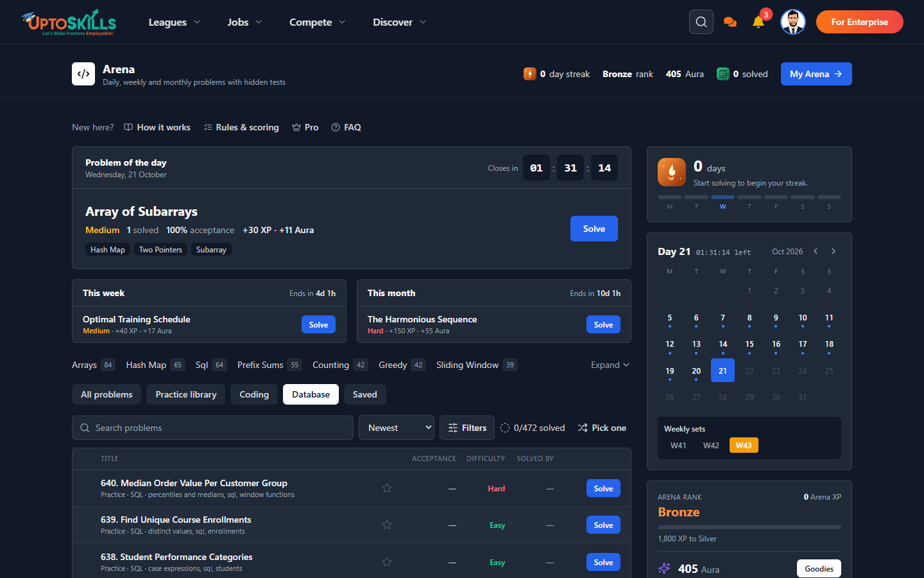Screen dimensions: 924x578
Task: Open the notifications bell
Action: 758,22
